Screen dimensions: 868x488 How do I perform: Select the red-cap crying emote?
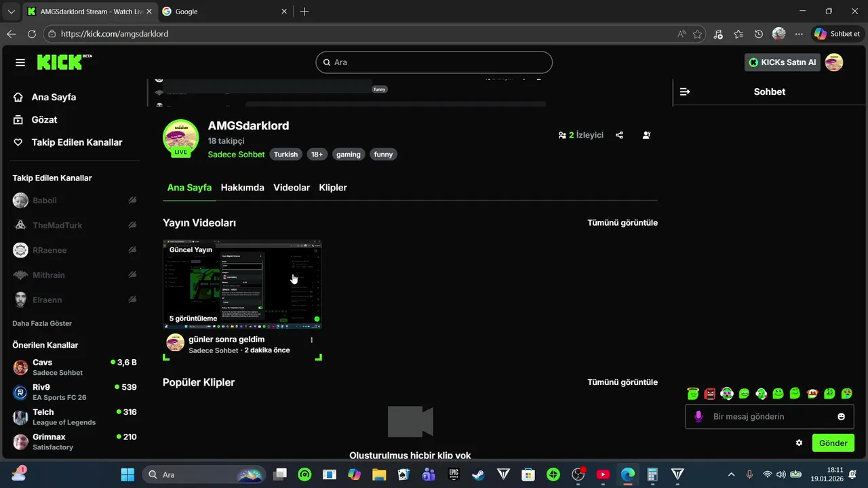point(812,393)
